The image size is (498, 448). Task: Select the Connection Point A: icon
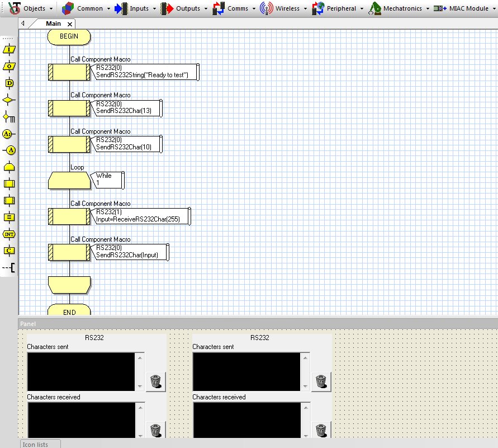9,134
